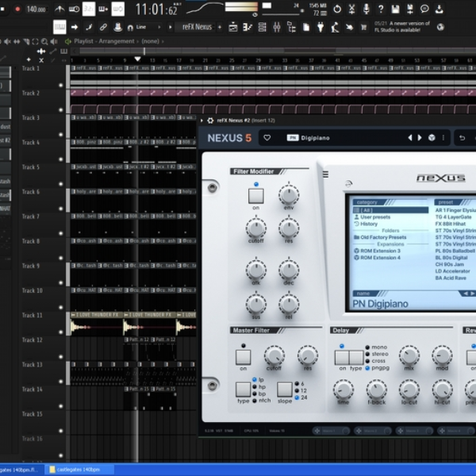Click the Master Filter type button
Image resolution: width=476 pixels, height=476 pixels.
click(x=244, y=390)
